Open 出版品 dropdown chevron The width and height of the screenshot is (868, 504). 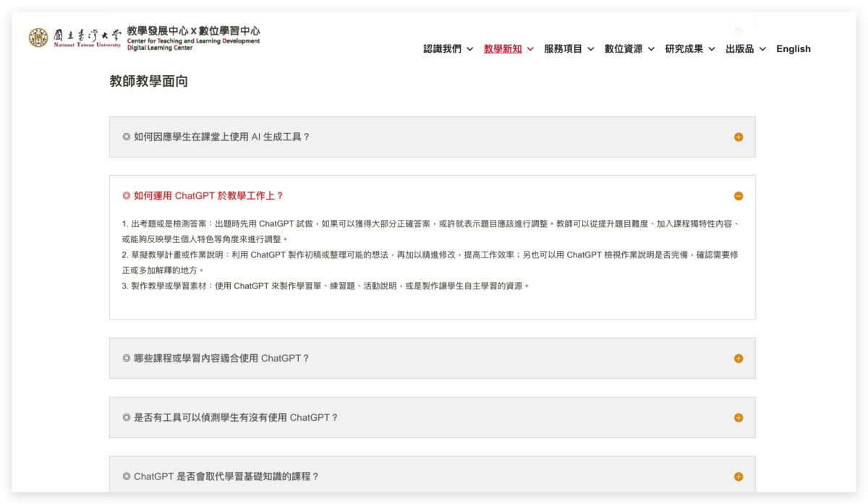tap(762, 49)
